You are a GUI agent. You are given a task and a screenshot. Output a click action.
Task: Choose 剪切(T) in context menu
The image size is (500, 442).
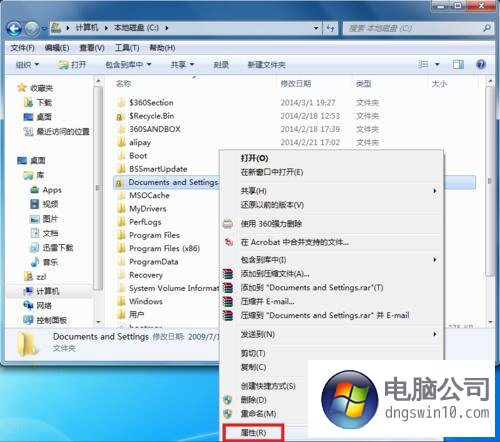253,353
